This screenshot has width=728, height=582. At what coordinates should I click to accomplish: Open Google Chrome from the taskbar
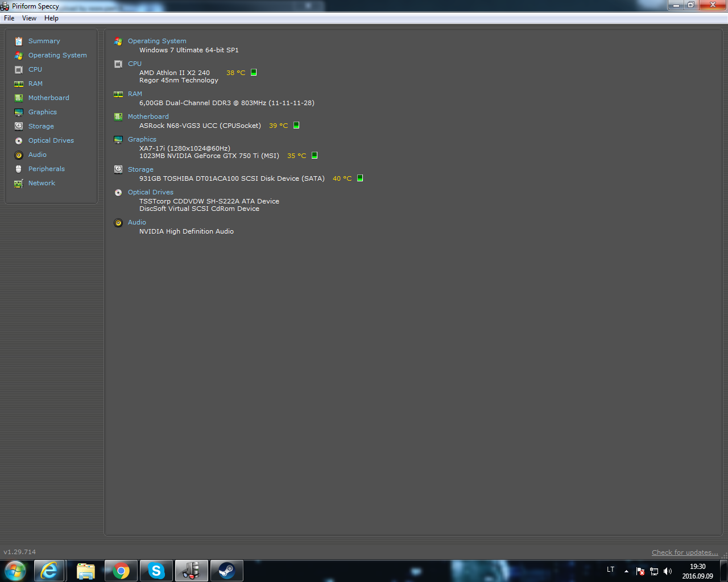pos(121,571)
